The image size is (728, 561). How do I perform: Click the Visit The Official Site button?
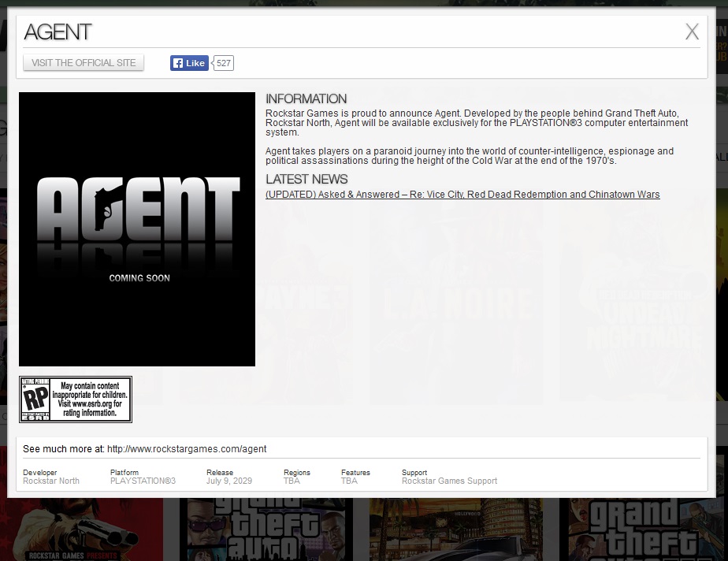pos(84,63)
